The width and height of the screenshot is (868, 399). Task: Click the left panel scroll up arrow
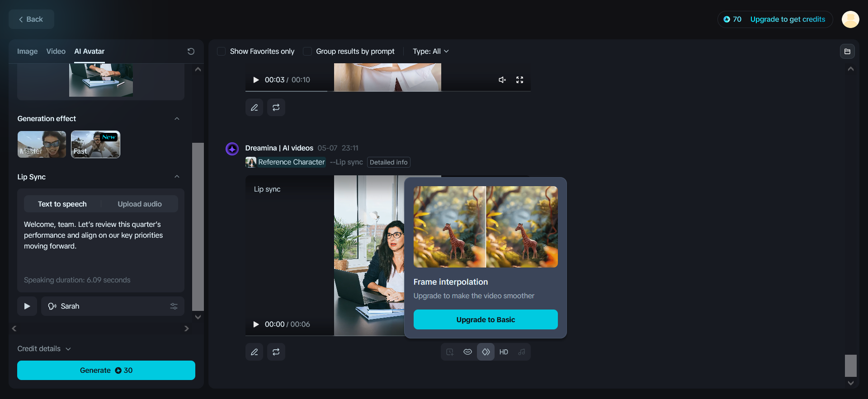[x=198, y=70]
